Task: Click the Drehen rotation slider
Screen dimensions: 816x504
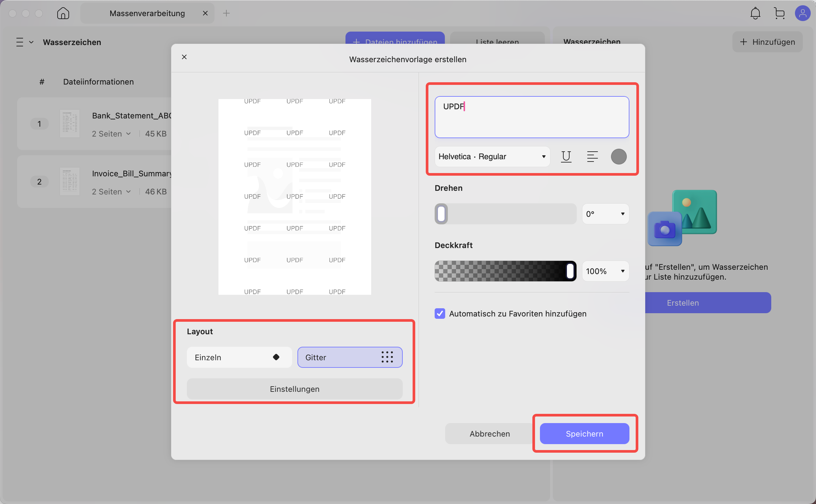Action: (505, 214)
